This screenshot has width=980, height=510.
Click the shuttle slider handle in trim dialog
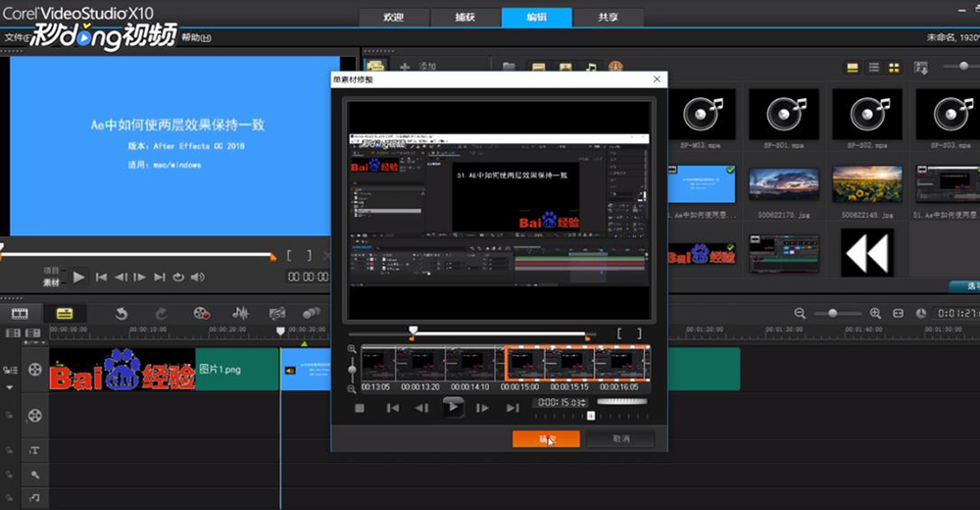pyautogui.click(x=591, y=416)
